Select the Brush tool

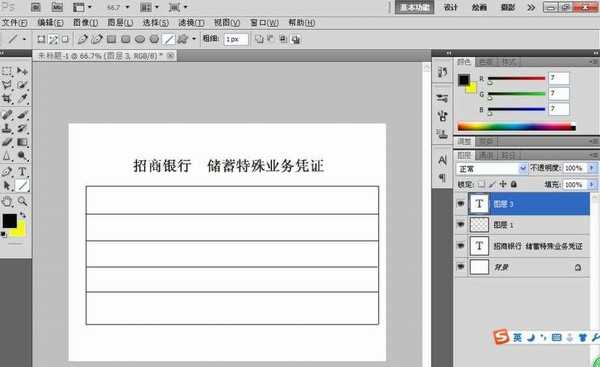point(22,114)
